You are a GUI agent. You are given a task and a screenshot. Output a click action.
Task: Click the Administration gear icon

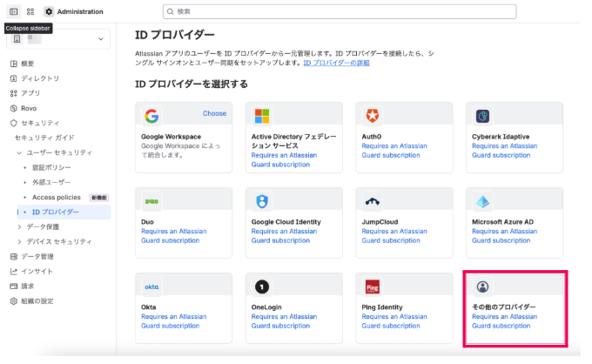49,11
